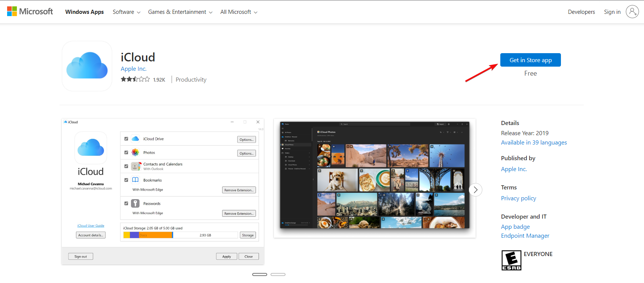The width and height of the screenshot is (644, 283).
Task: Click the puppy photo in iCloud Photos
Action: click(x=337, y=180)
